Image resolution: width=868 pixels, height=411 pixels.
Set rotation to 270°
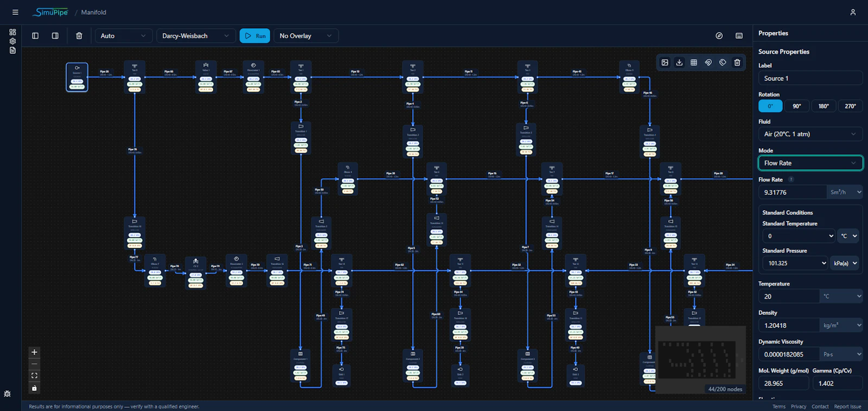[x=850, y=106]
